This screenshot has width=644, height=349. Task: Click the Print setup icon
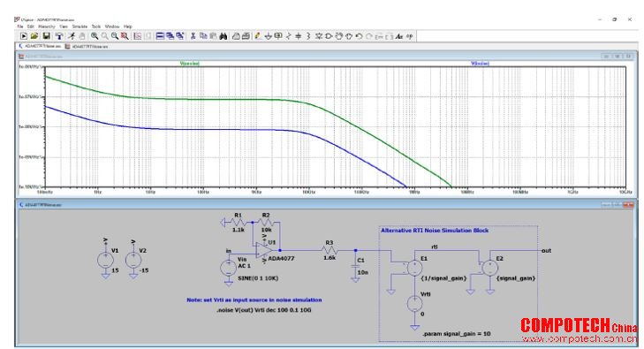(235, 36)
